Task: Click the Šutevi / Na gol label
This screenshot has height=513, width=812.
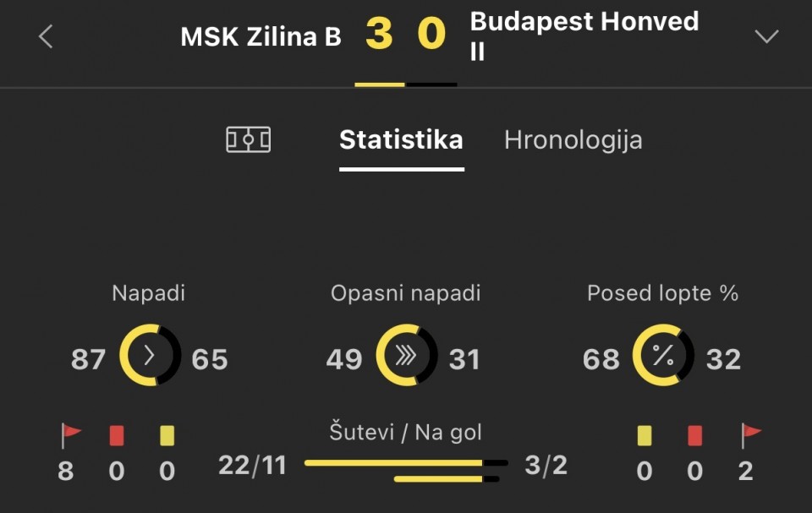Action: click(x=405, y=433)
